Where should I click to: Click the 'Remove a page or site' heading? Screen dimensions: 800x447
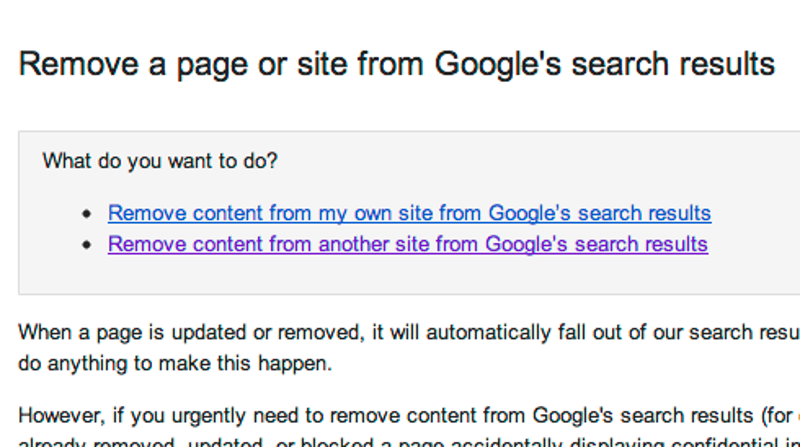396,65
